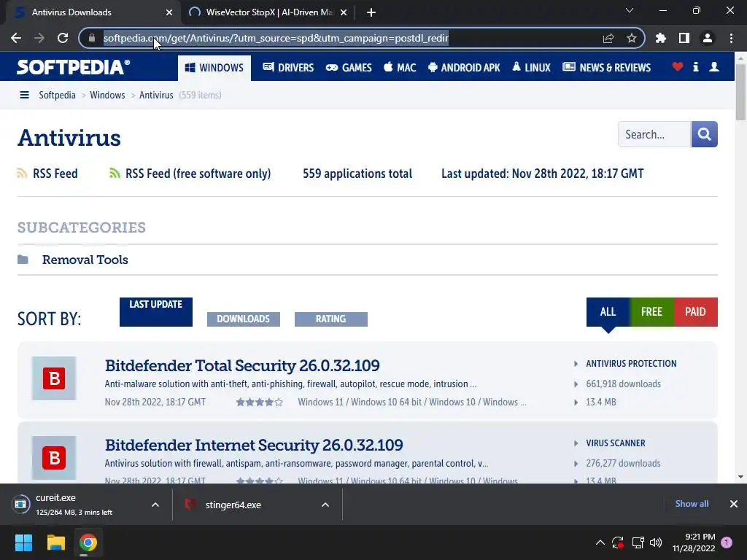Click the Bitdefender Internet Security icon

(x=54, y=458)
